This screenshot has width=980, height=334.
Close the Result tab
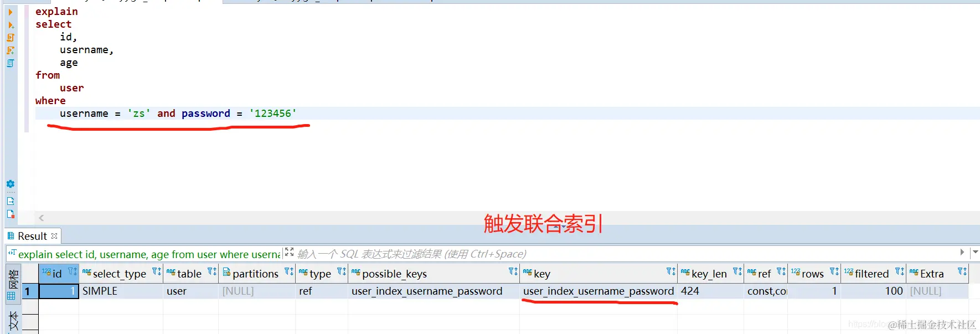click(x=54, y=236)
